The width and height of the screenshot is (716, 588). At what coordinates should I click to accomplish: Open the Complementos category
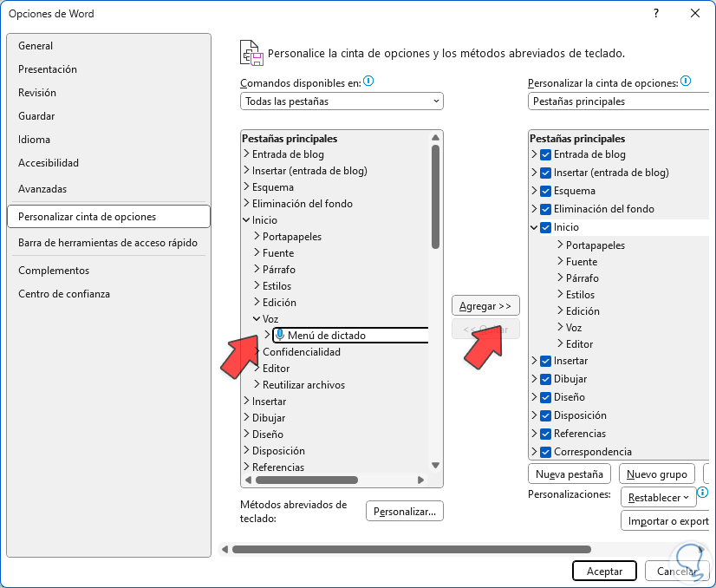[x=108, y=271]
